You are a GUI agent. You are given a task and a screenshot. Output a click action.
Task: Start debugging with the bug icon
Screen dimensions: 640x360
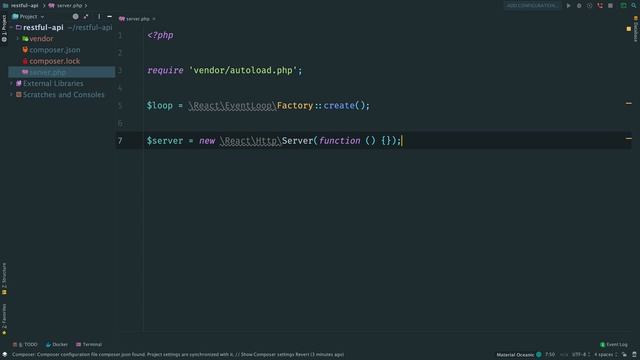click(579, 6)
